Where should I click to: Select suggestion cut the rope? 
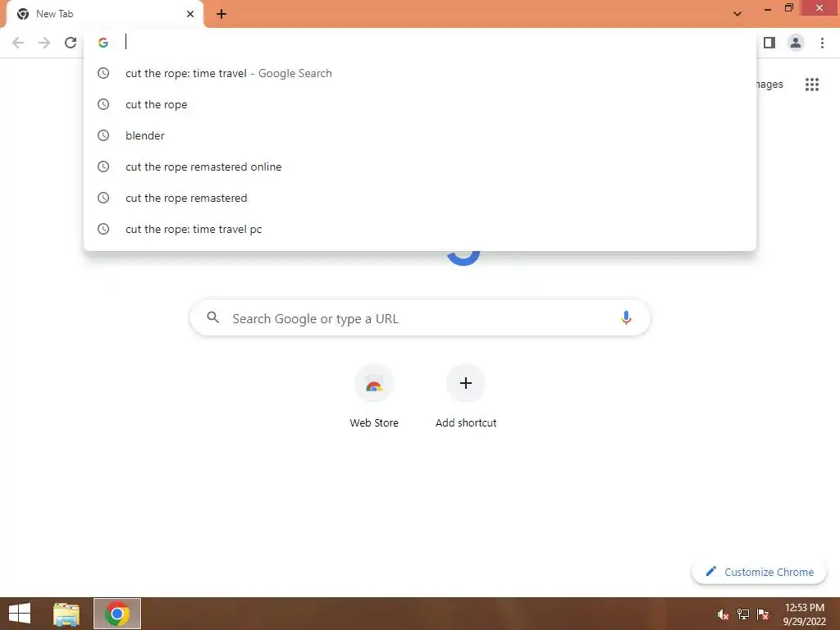point(420,104)
